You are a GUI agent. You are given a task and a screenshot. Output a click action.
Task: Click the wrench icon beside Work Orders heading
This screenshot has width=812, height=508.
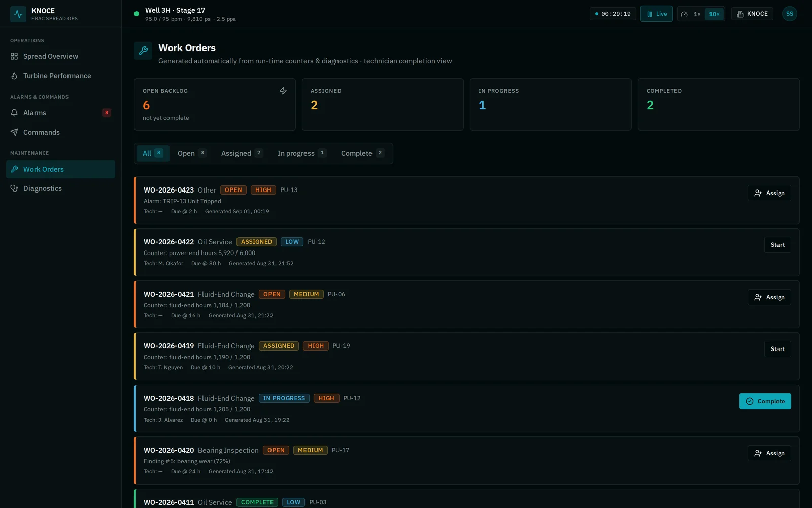[143, 51]
